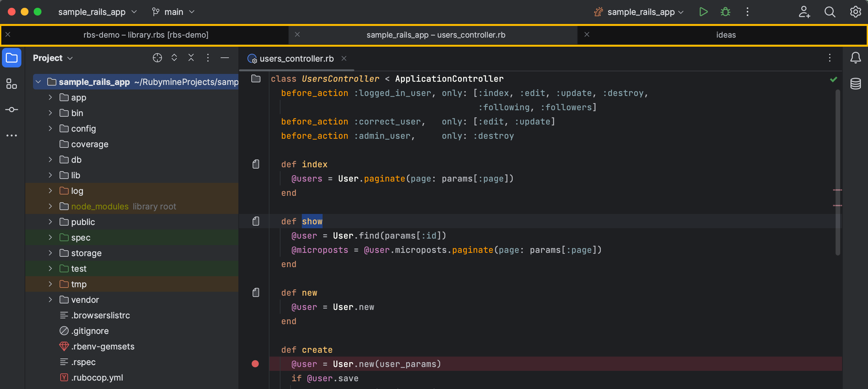Image resolution: width=868 pixels, height=389 pixels.
Task: Open Search Everywhere magnifier
Action: pyautogui.click(x=829, y=12)
